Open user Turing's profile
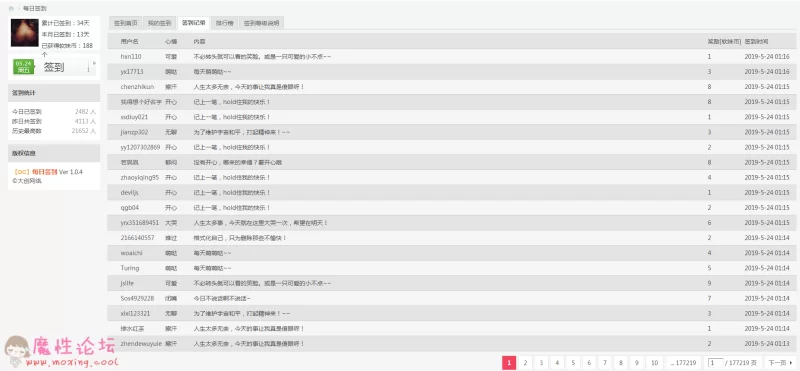 click(130, 268)
